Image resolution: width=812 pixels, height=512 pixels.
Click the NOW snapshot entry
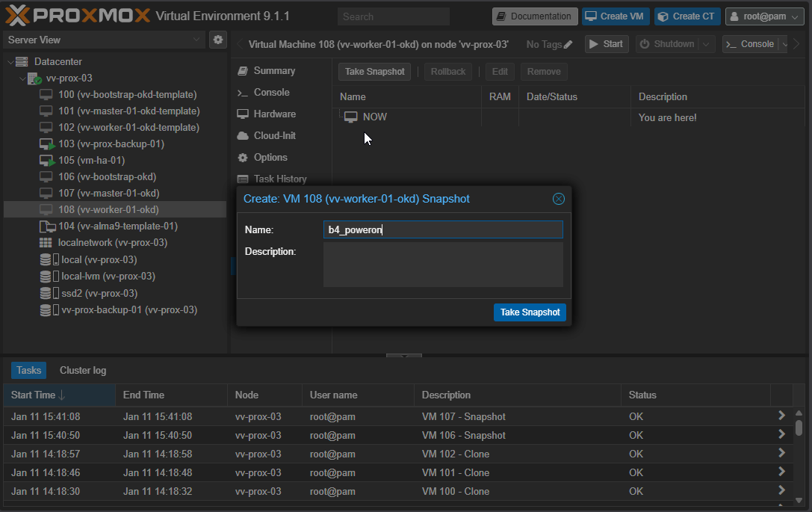374,117
